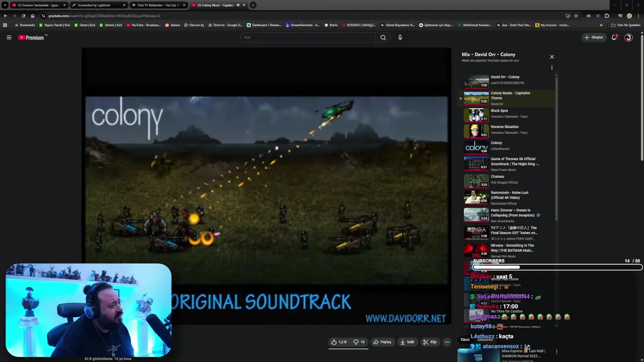Expand the hidden bookmarks overflow chevron
This screenshot has width=644, height=362.
tap(601, 25)
